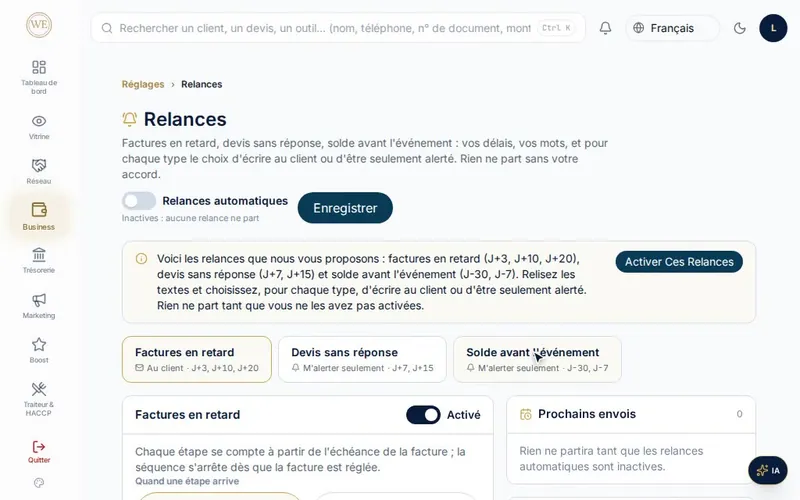Switch to Devis sans réponse tab
The height and width of the screenshot is (500, 800).
362,359
